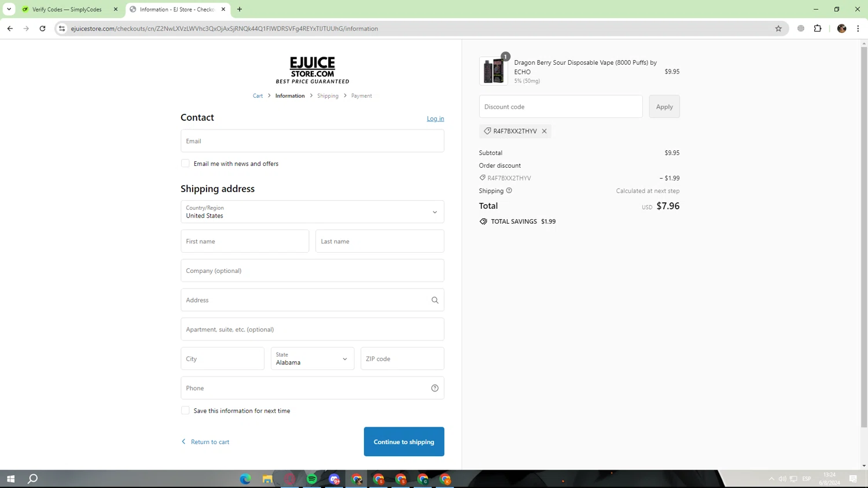Open the Opera browser from the taskbar
This screenshot has width=868, height=488.
pyautogui.click(x=290, y=479)
